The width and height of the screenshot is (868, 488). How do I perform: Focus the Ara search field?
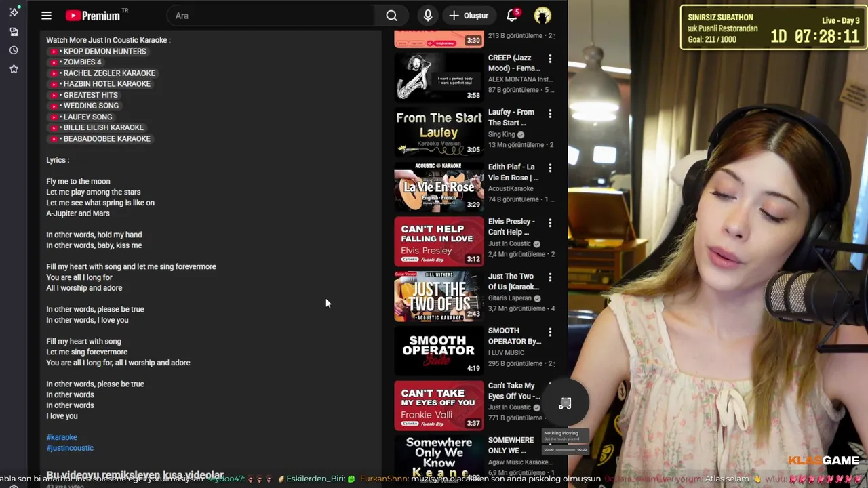click(271, 16)
